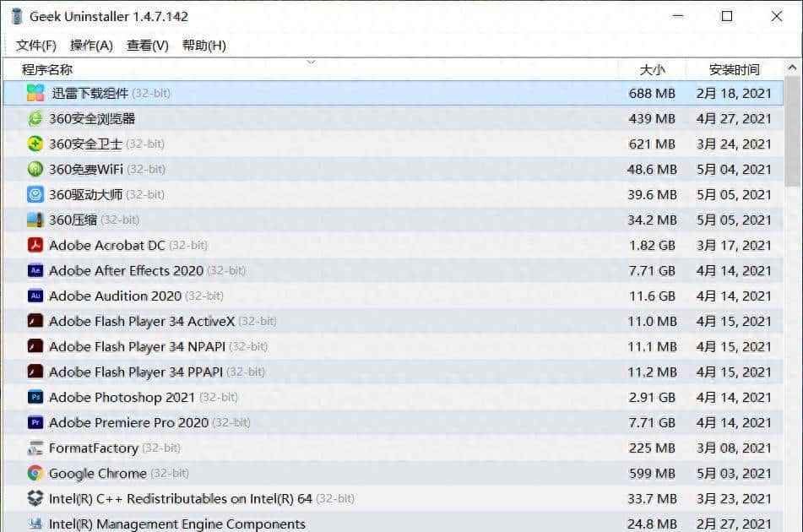803x532 pixels.
Task: Click the Adobe Photoshop 2021 icon
Action: coord(35,398)
